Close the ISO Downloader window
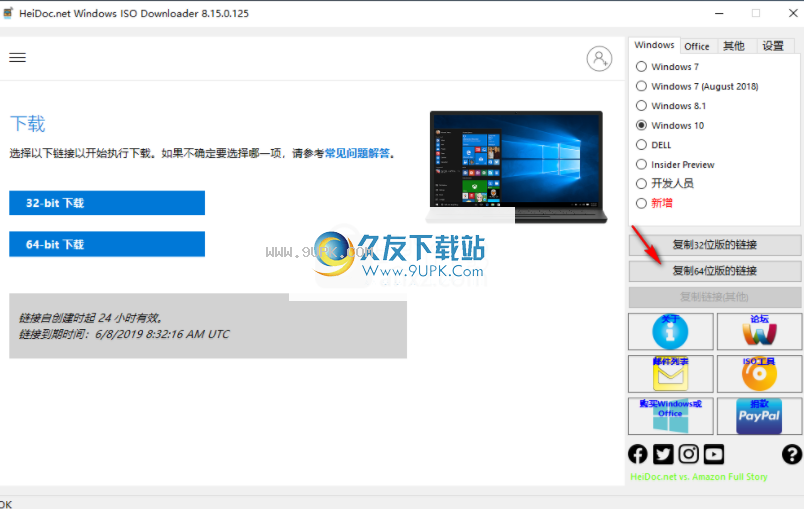The height and width of the screenshot is (509, 804). pyautogui.click(x=793, y=13)
